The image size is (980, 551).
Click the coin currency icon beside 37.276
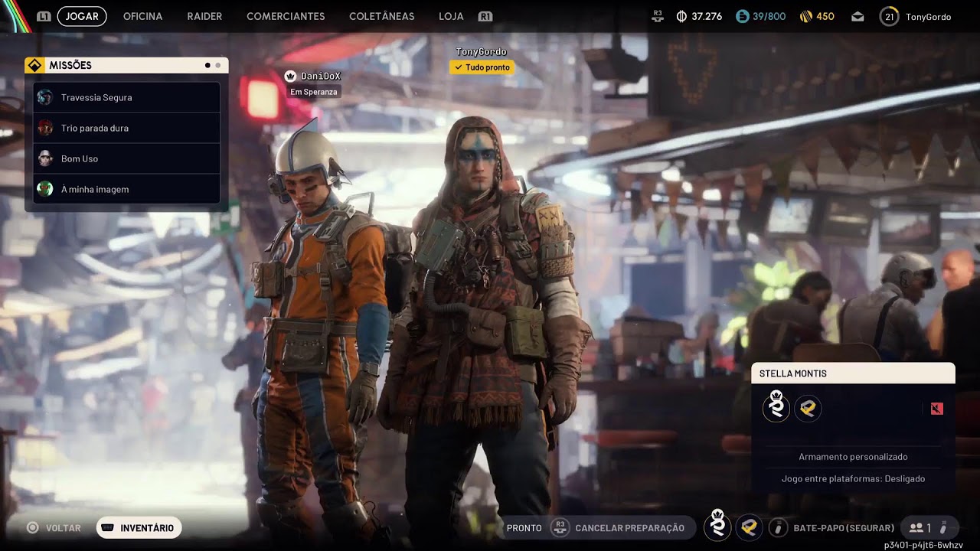click(x=681, y=16)
